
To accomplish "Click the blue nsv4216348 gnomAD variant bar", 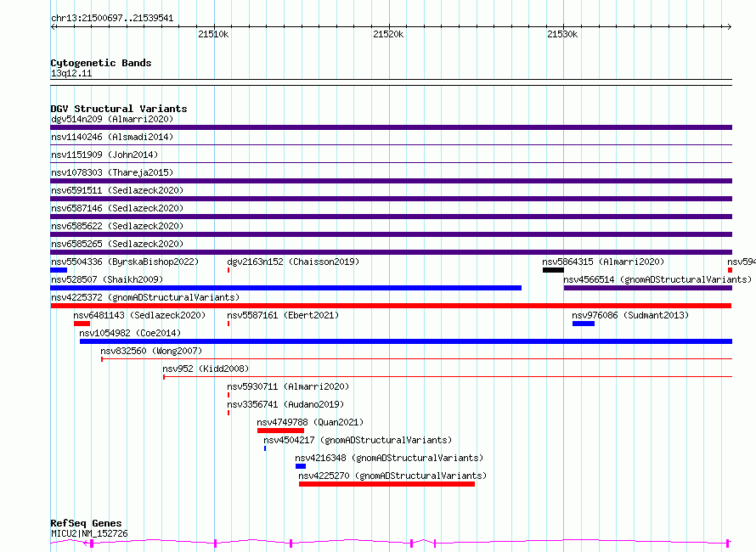I will pyautogui.click(x=301, y=466).
